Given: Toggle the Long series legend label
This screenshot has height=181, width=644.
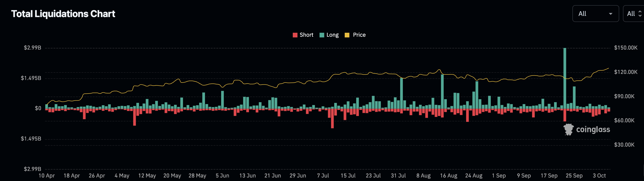Looking at the screenshot, I should pos(332,35).
